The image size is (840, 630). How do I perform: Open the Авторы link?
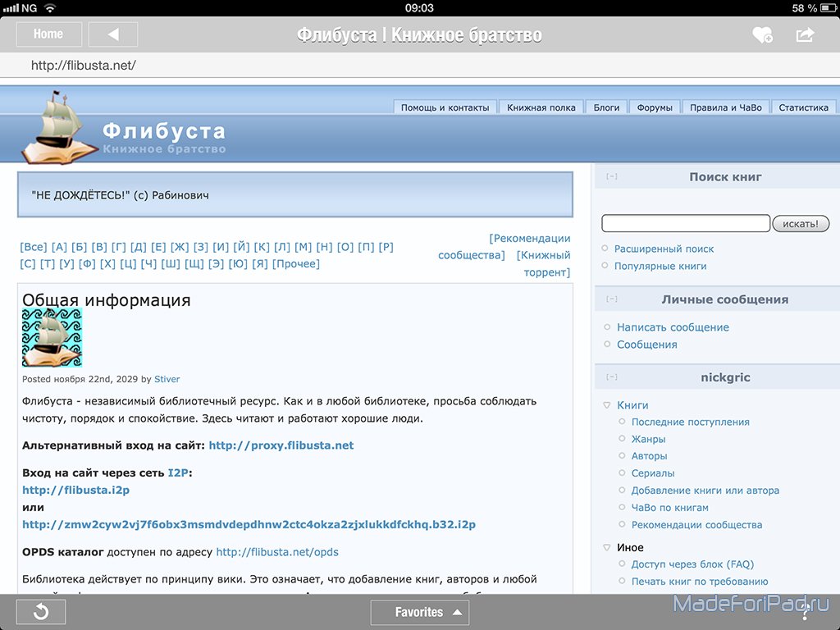pos(650,456)
